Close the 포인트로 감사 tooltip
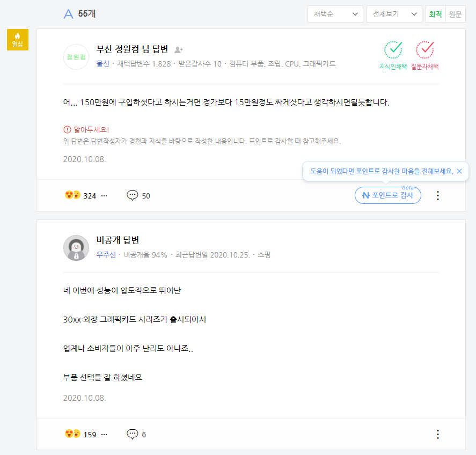The width and height of the screenshot is (476, 455). (x=459, y=171)
